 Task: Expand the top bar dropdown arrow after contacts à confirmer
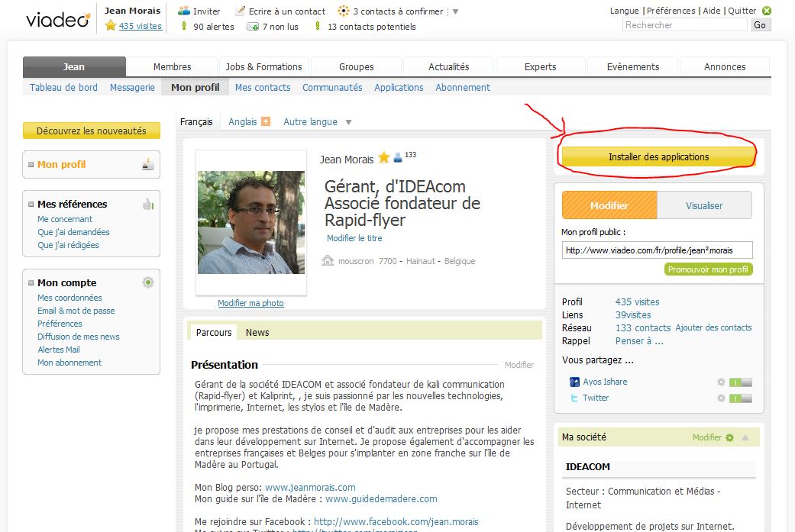click(455, 11)
